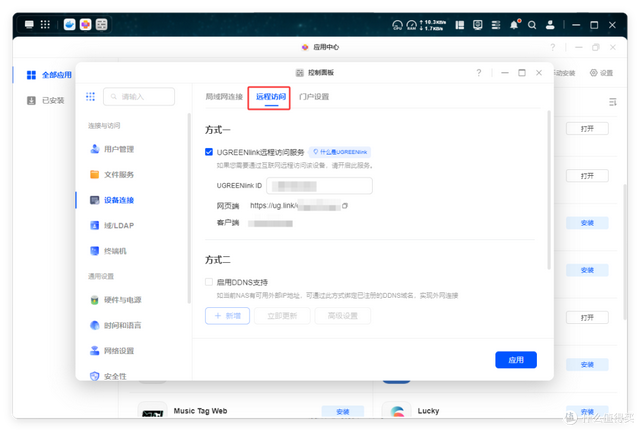The height and width of the screenshot is (431, 640).
Task: Click the UGREENlink ID input field
Action: (319, 186)
